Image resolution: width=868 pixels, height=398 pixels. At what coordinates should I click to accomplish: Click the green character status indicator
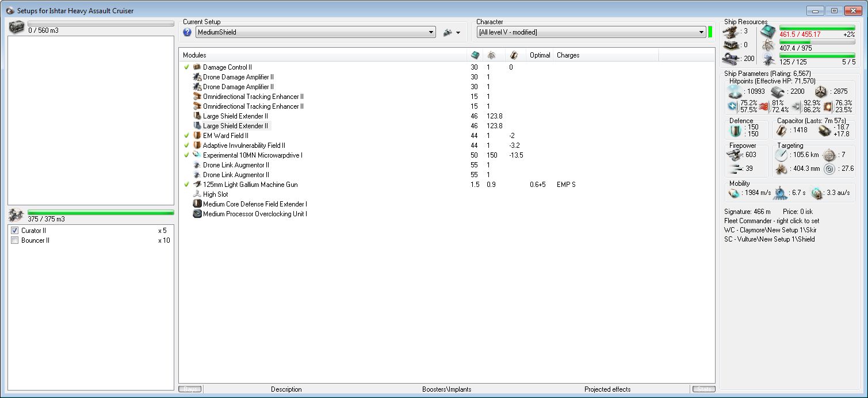(710, 32)
